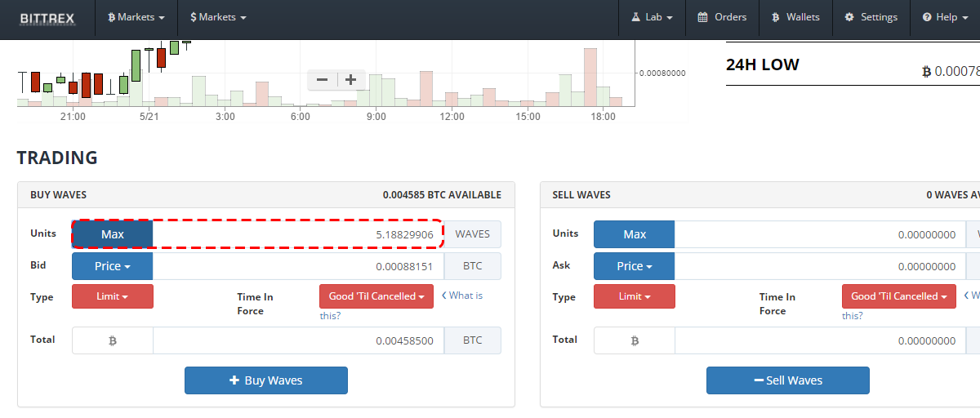Click the 18:00 time label on chart
This screenshot has height=418, width=980.
pyautogui.click(x=603, y=117)
